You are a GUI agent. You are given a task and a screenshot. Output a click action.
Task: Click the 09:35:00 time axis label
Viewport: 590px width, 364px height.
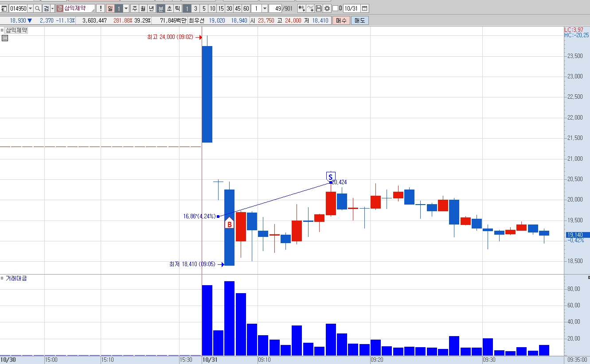(x=577, y=360)
